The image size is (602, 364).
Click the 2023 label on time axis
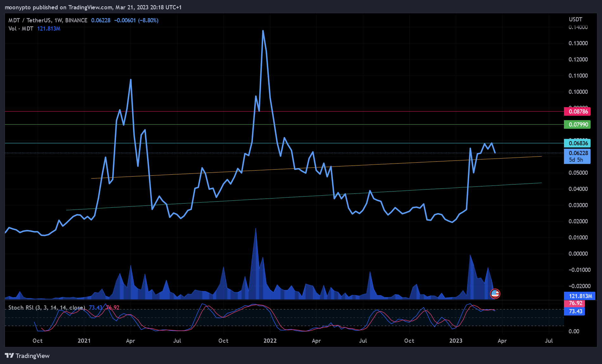tap(456, 341)
